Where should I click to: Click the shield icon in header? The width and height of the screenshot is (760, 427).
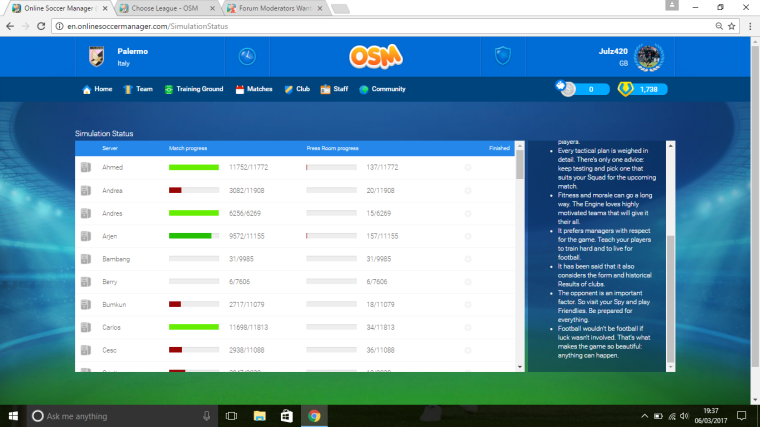click(503, 56)
